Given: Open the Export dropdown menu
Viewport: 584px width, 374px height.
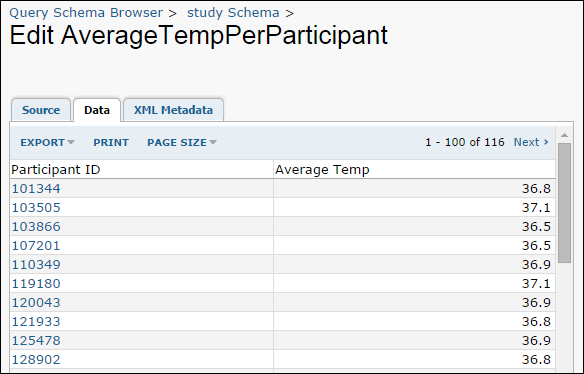Looking at the screenshot, I should click(x=47, y=143).
